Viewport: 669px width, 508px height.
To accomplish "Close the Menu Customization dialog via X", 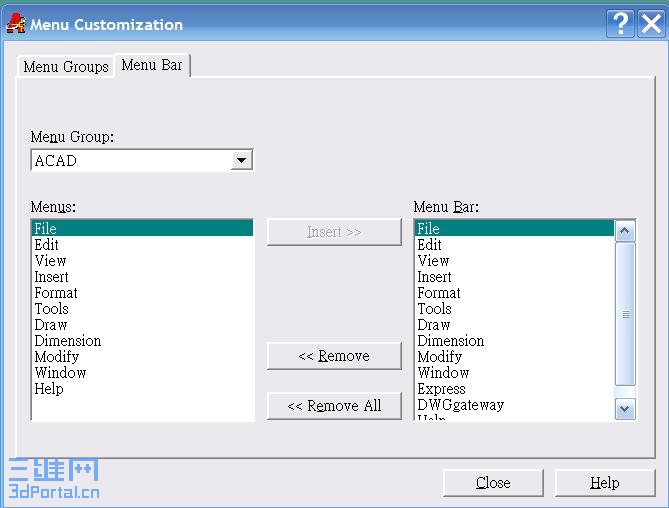I will pyautogui.click(x=651, y=24).
